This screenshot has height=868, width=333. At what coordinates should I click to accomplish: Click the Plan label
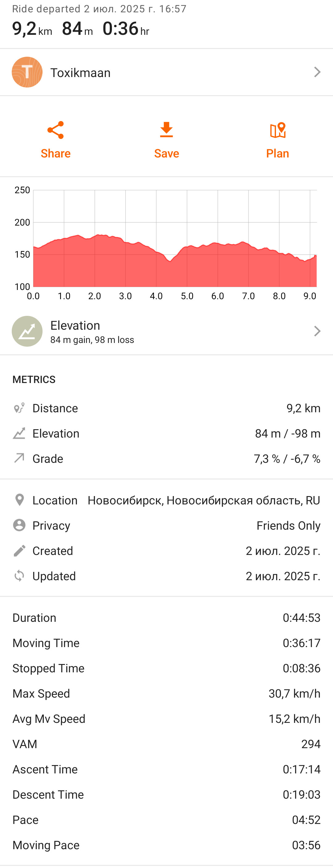(x=277, y=154)
